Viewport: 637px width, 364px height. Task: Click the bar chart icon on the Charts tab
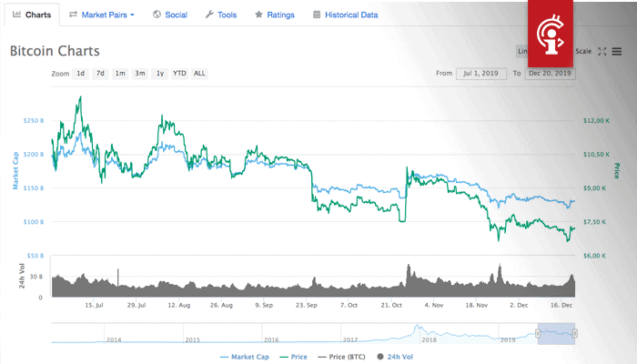click(x=16, y=15)
